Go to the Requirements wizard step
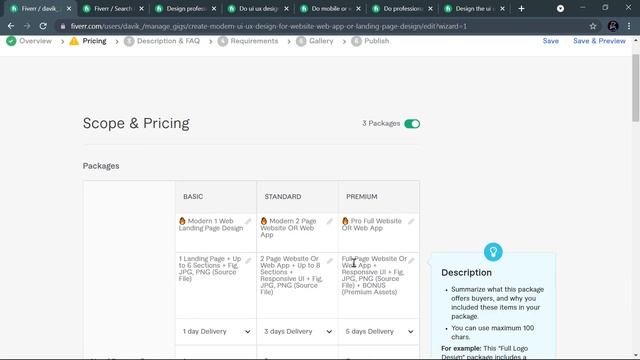The height and width of the screenshot is (360, 640). [254, 41]
